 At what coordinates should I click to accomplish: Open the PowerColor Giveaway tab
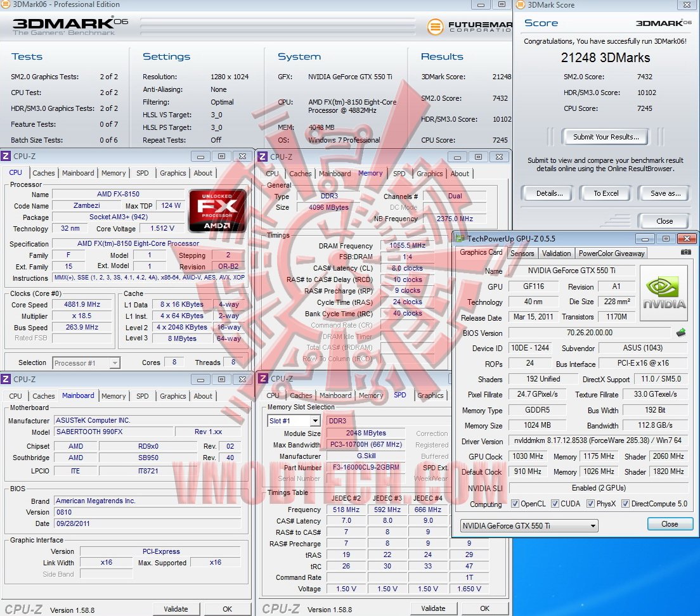[x=612, y=253]
